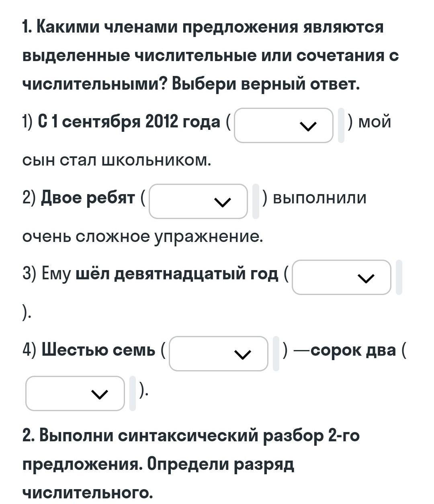This screenshot has height=504, width=434.
Task: Click the word "выполнили" in sentence two
Action: tap(319, 198)
